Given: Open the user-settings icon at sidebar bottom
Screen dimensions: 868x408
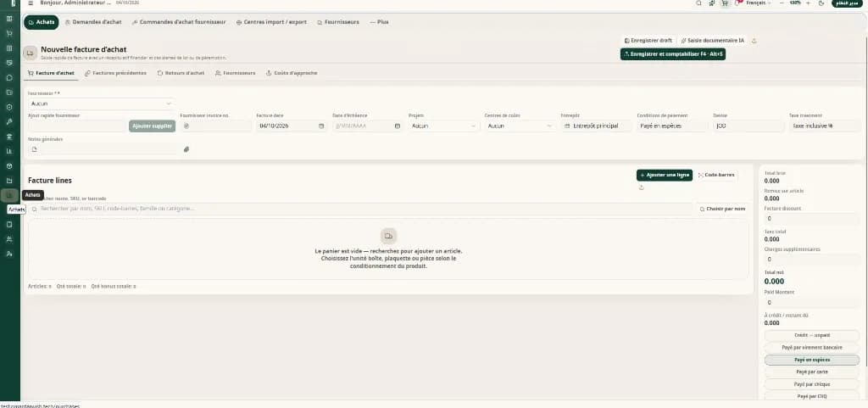Looking at the screenshot, I should [x=9, y=254].
